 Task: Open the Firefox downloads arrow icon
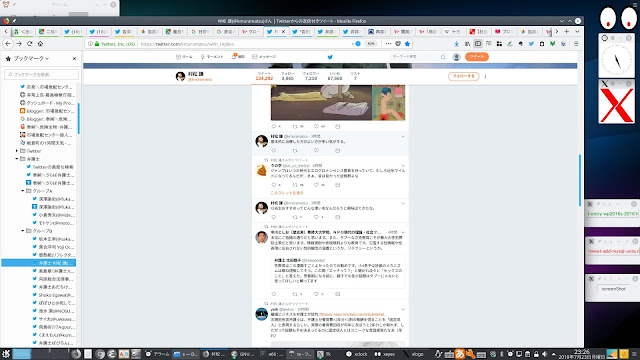(457, 44)
